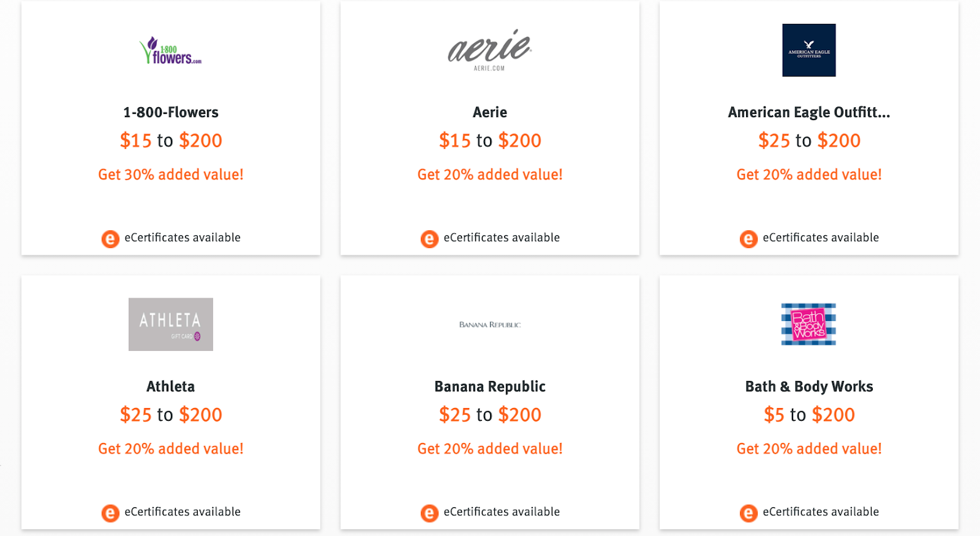Screen dimensions: 980x536
Task: Select the American Eagle Outfitters logo
Action: click(809, 50)
